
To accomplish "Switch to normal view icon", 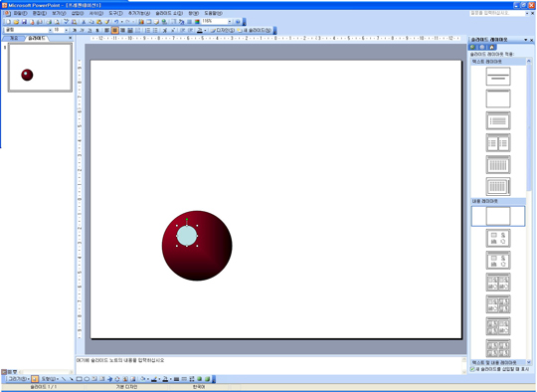I will [4, 372].
